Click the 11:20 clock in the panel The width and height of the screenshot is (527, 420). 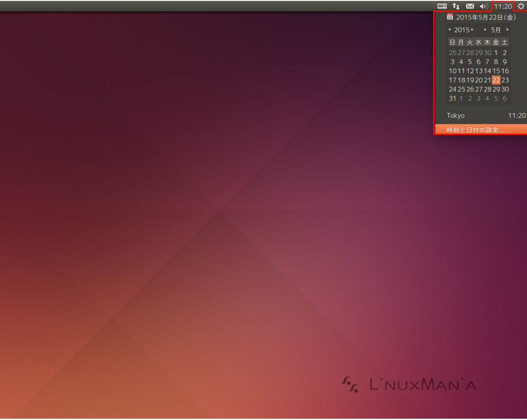[503, 6]
